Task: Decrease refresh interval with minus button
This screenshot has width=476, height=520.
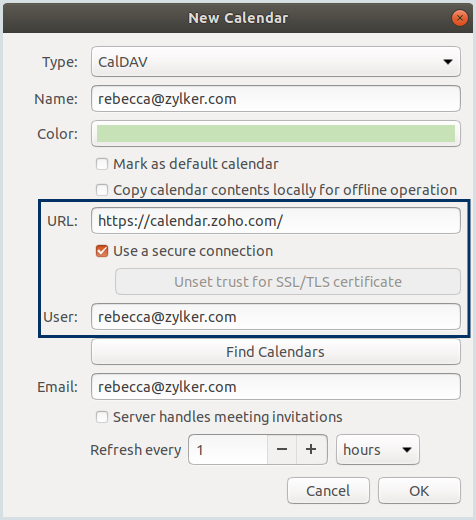Action: coord(282,450)
